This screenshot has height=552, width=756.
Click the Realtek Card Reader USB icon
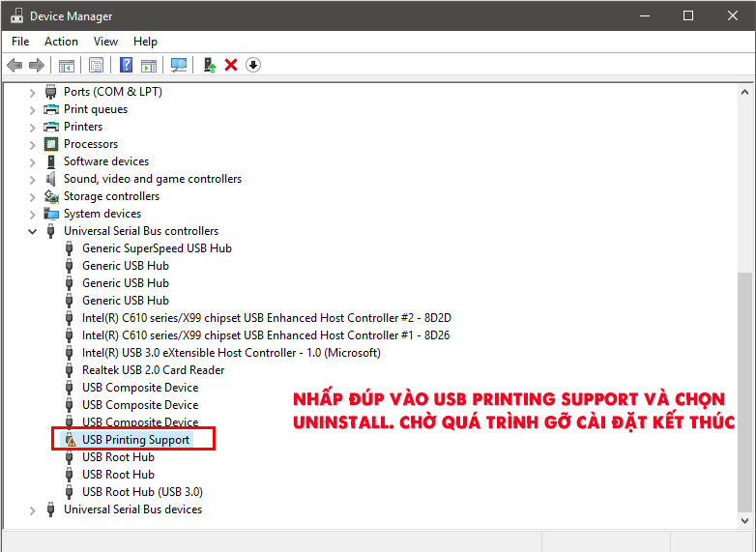[69, 370]
